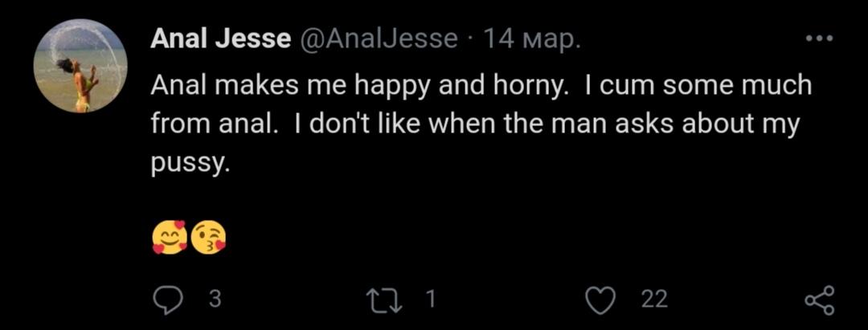Click the like count showing 22

pos(654,300)
